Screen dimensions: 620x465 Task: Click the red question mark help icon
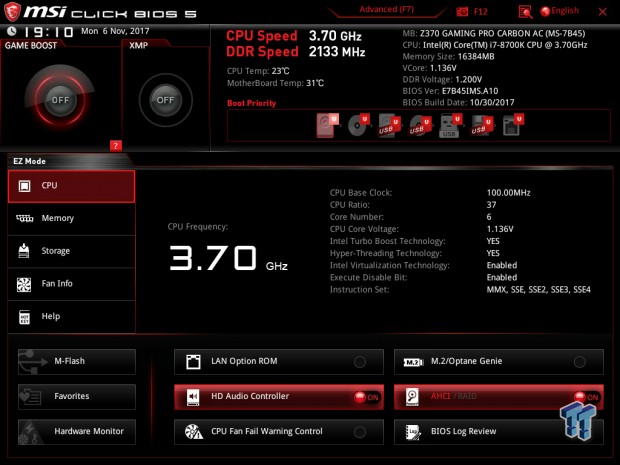click(116, 146)
